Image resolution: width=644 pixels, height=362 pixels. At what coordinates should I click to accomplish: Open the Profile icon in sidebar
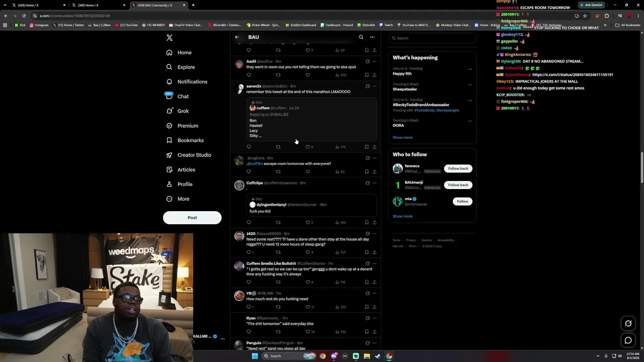pyautogui.click(x=169, y=184)
